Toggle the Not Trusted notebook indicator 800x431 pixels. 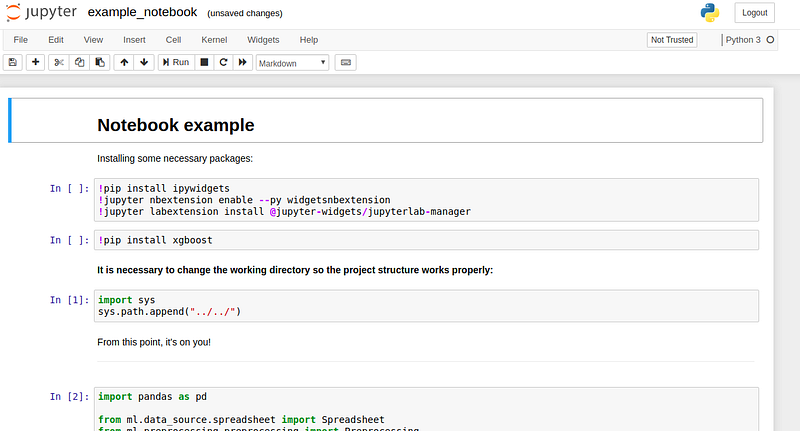[672, 40]
